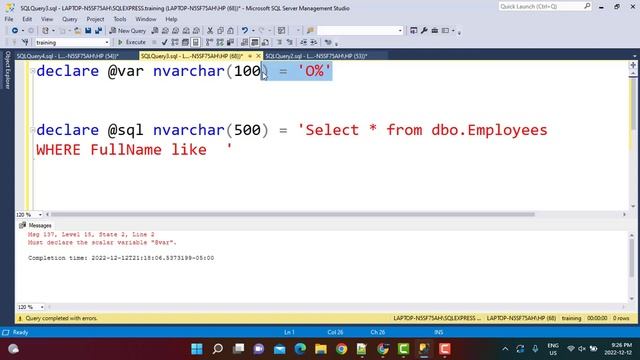
Task: Click the Messages pane vertical scrollbar
Action: pyautogui.click(x=632, y=257)
